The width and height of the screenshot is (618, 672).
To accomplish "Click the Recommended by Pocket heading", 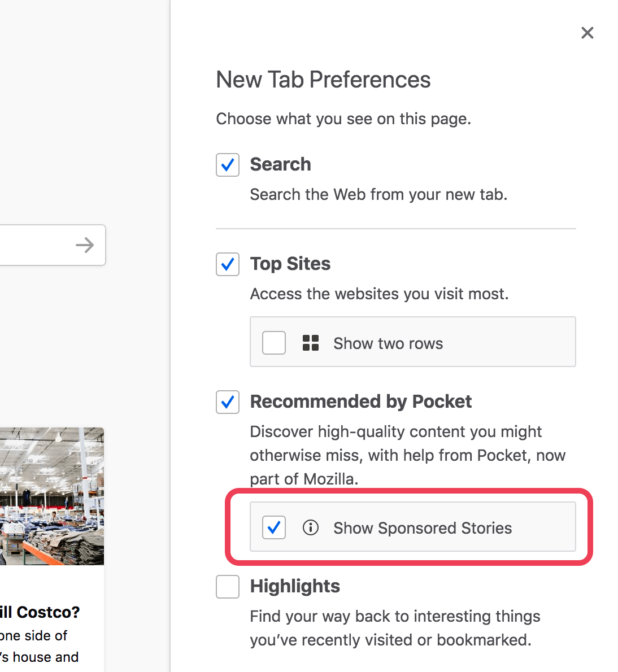I will pos(361,402).
